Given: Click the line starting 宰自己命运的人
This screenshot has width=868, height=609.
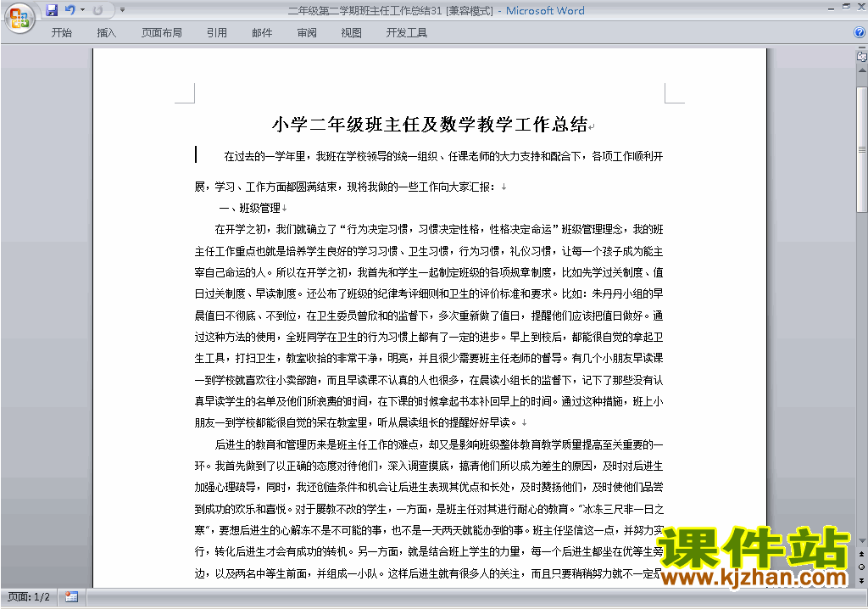Looking at the screenshot, I should [428, 272].
